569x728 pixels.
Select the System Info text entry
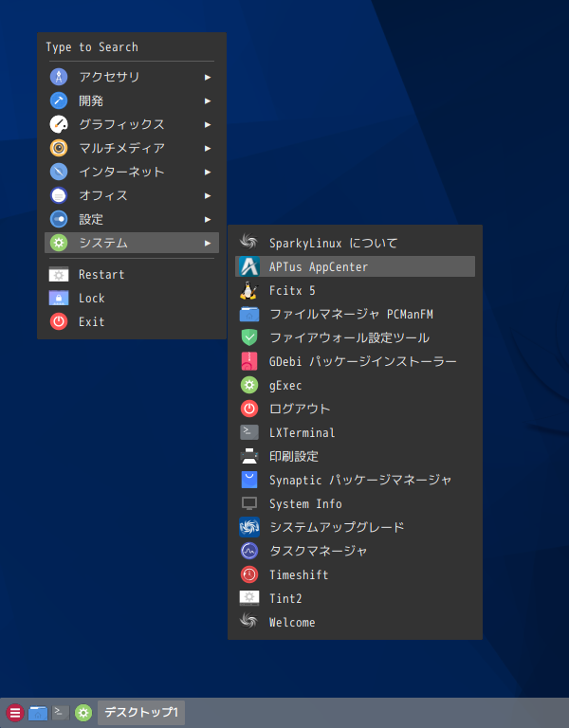[x=305, y=503]
